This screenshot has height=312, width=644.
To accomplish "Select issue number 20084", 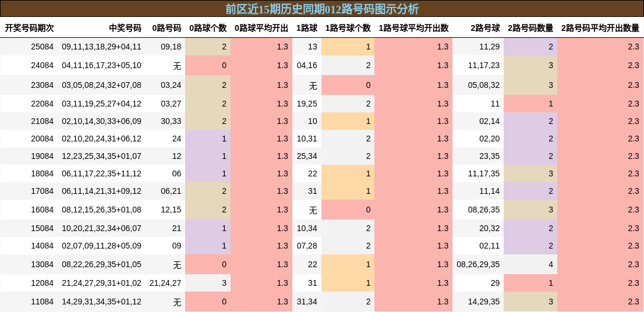I will [x=43, y=139].
